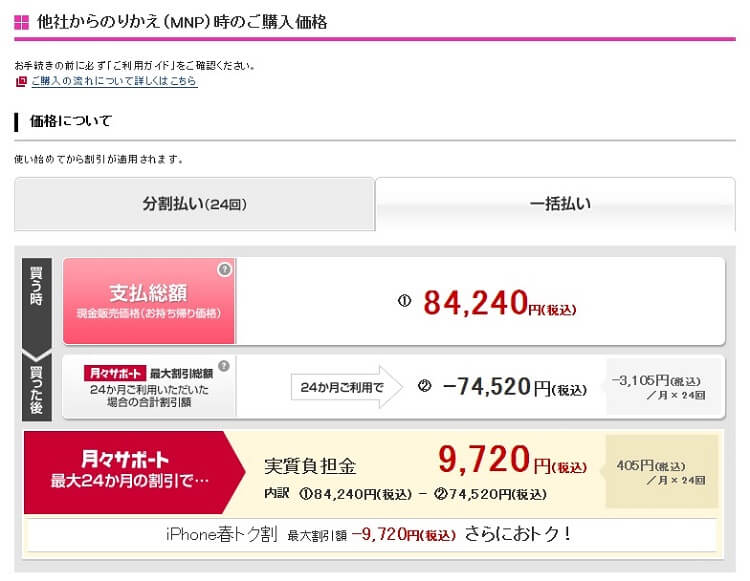Click the pink 支払総額 label box

point(149,300)
